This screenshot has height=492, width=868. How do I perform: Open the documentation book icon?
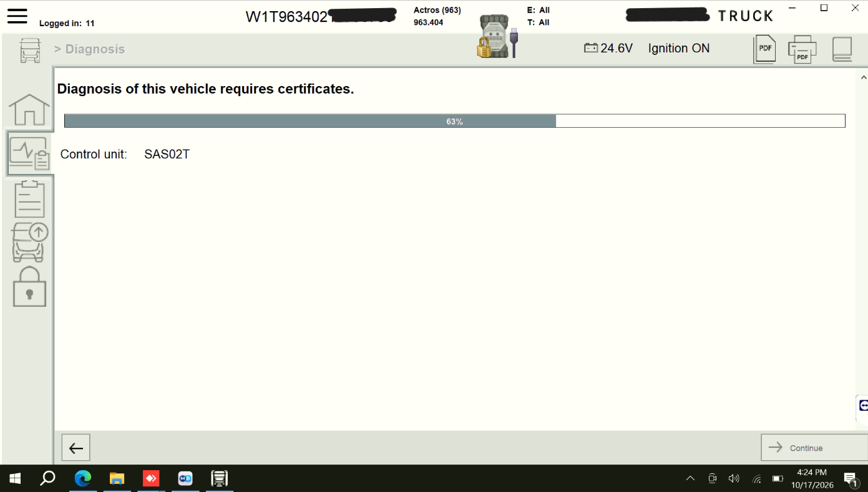(x=842, y=49)
